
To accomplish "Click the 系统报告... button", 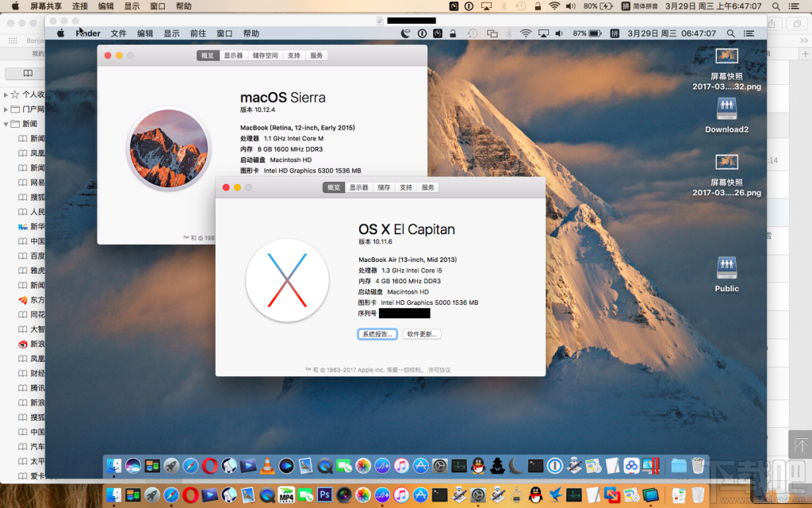I will click(x=377, y=334).
